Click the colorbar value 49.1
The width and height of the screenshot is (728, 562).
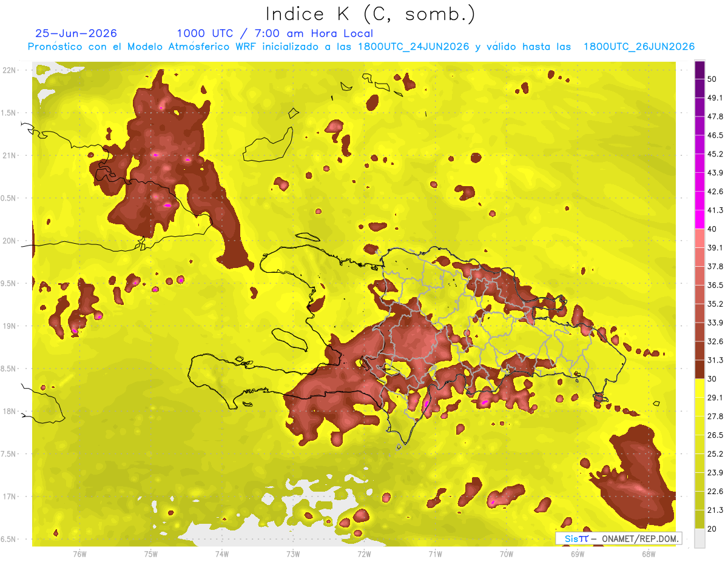715,98
